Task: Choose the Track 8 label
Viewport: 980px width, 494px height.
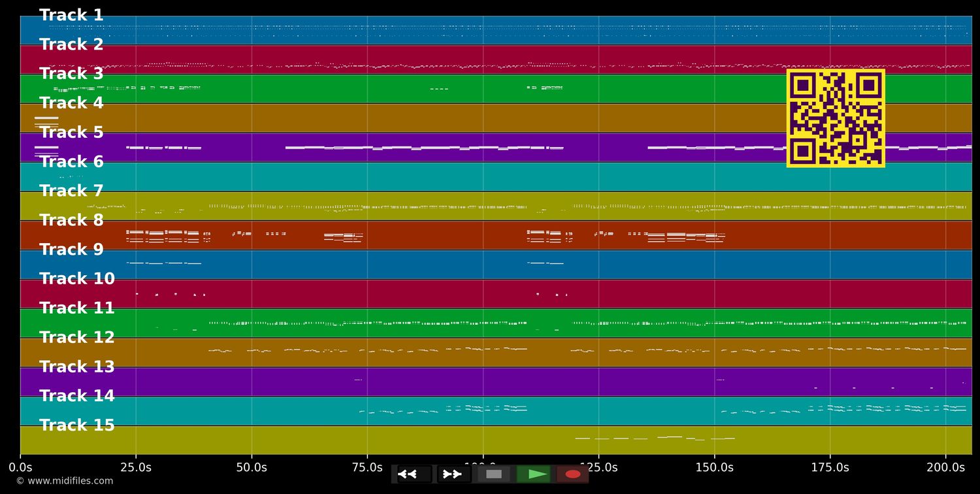Action: [71, 220]
